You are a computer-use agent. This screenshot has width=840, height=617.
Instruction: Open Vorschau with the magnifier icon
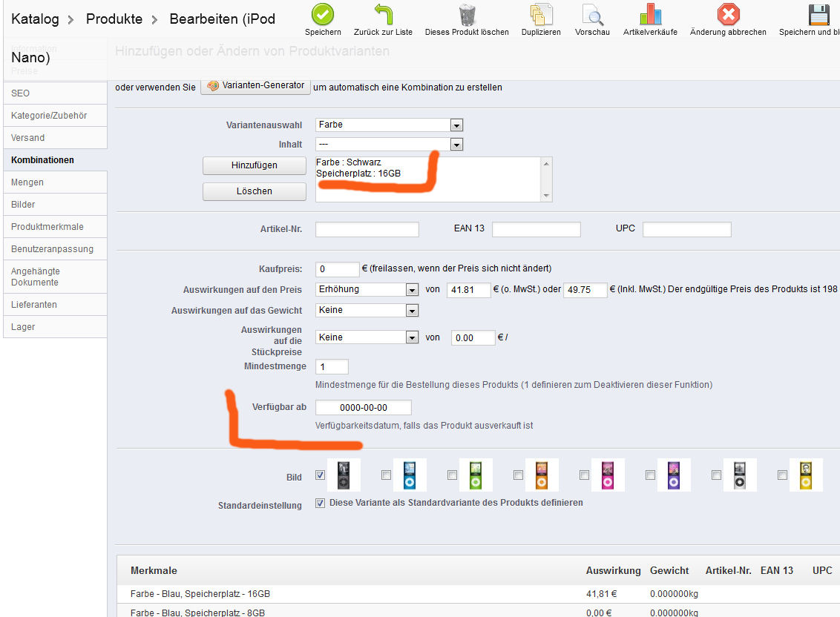click(592, 15)
